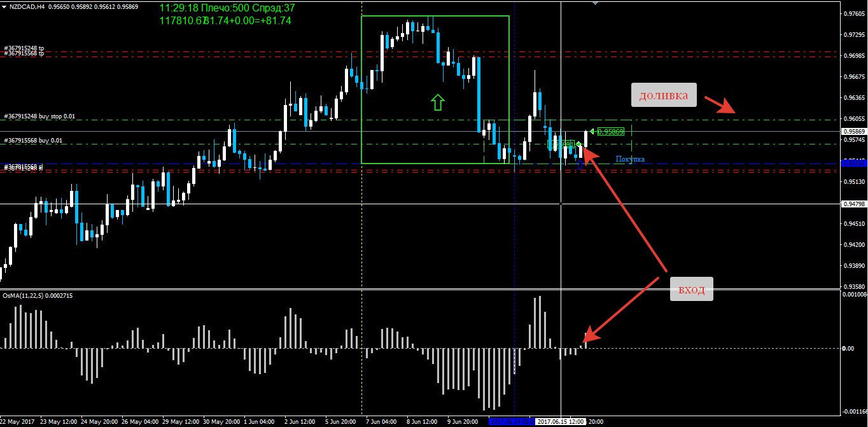Select order #367915568 buy 0.01 label
The height and width of the screenshot is (427, 868).
pos(34,141)
